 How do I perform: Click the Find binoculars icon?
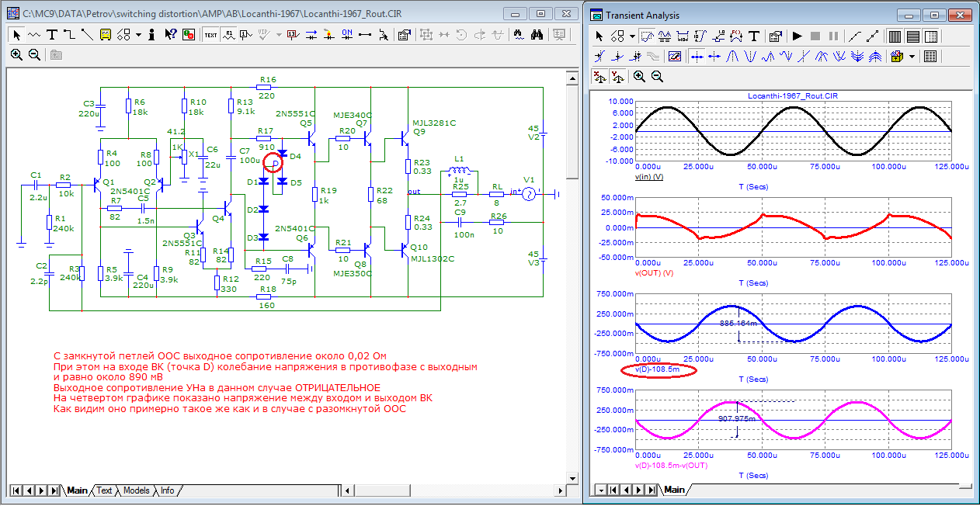[x=536, y=35]
